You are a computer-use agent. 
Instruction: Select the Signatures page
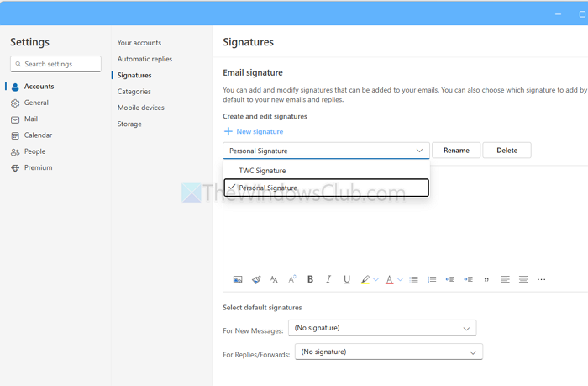point(134,75)
